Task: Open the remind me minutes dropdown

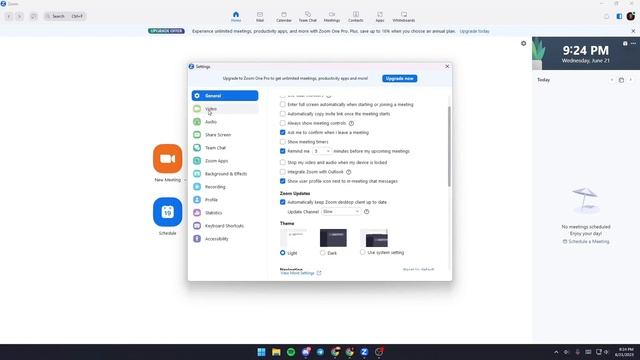Action: coord(322,151)
